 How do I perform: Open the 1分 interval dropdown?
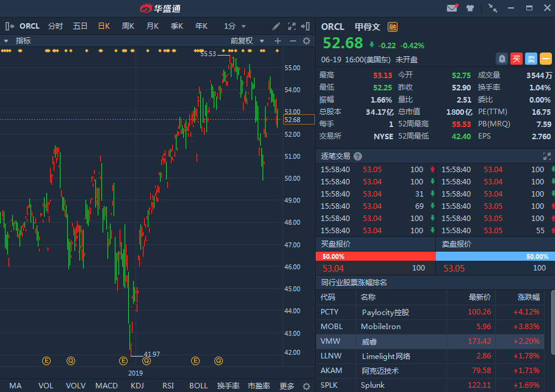point(235,26)
